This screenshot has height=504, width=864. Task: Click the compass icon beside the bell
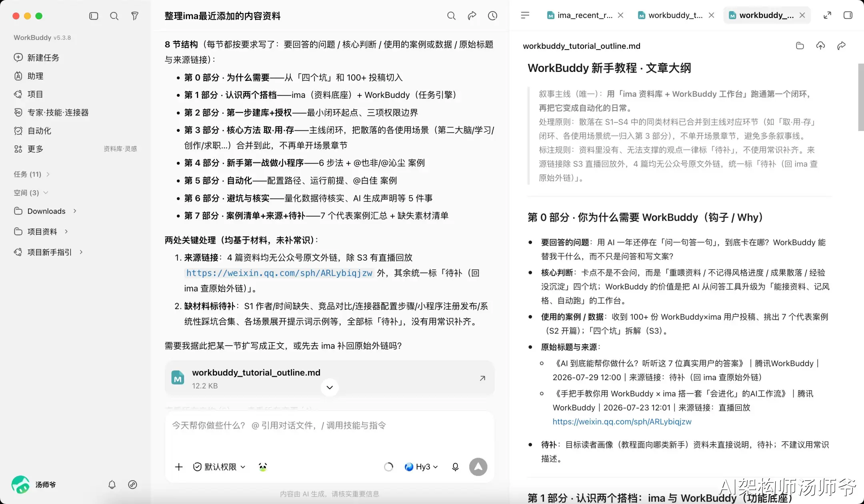tap(132, 485)
